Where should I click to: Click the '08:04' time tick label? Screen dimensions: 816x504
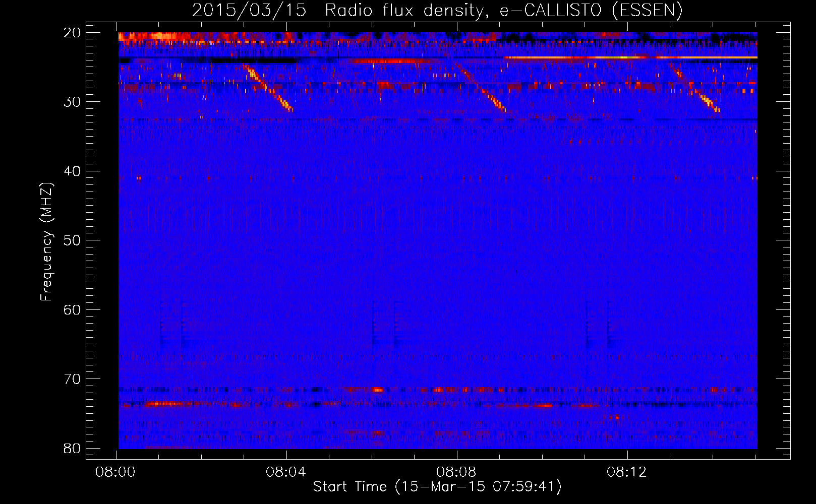(x=286, y=472)
